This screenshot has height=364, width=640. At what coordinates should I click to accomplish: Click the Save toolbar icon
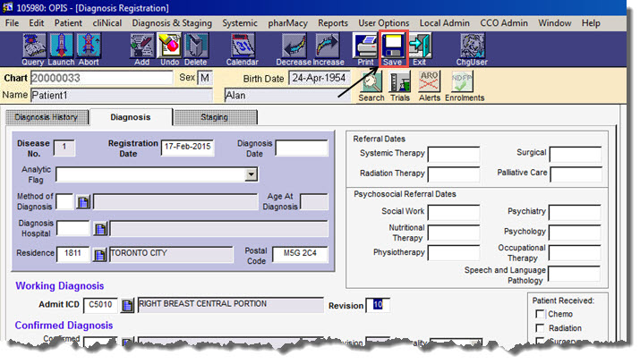click(393, 48)
